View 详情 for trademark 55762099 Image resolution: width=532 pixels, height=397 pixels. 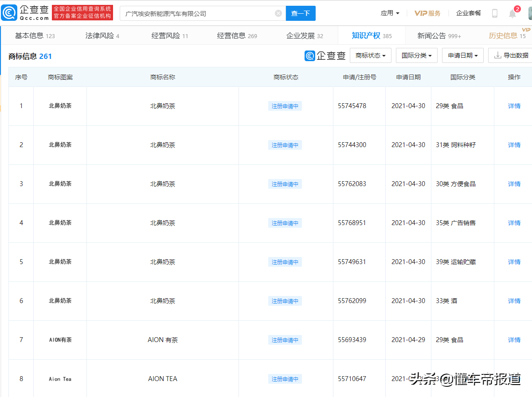[514, 301]
